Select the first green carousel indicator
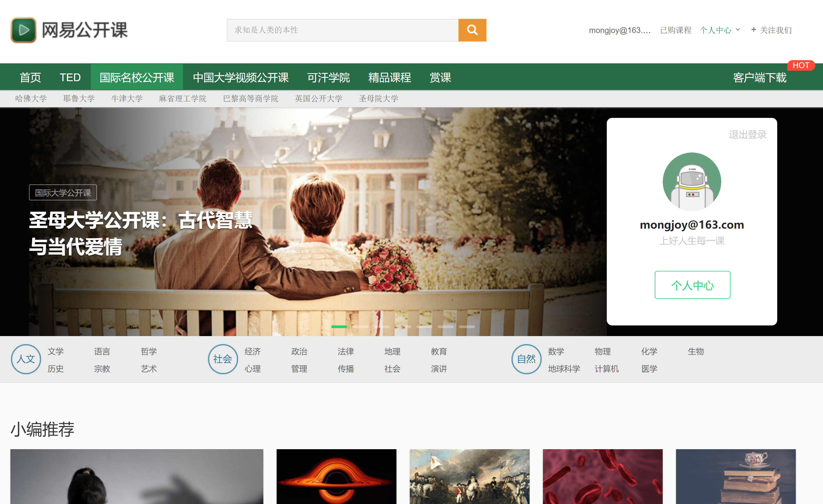 (339, 327)
